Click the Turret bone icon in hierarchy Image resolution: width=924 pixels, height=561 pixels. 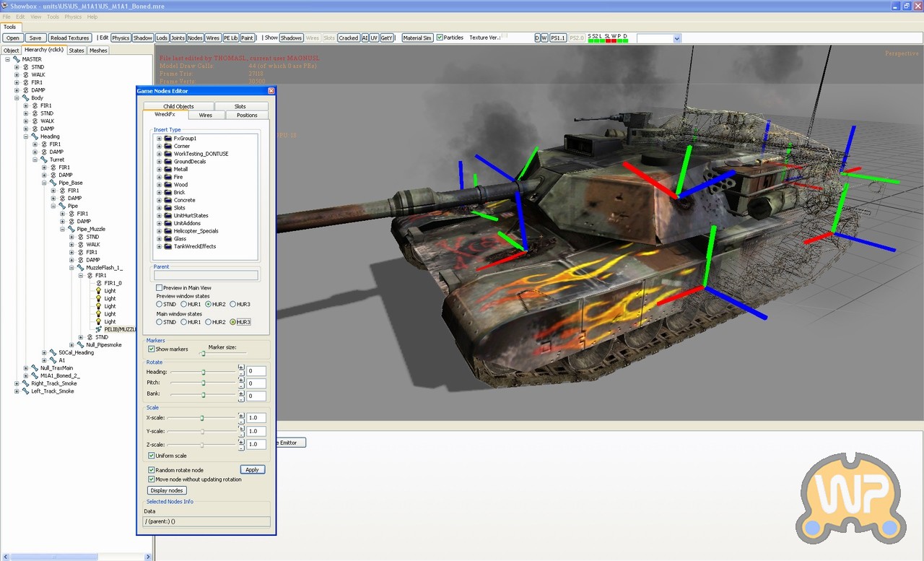pos(44,160)
